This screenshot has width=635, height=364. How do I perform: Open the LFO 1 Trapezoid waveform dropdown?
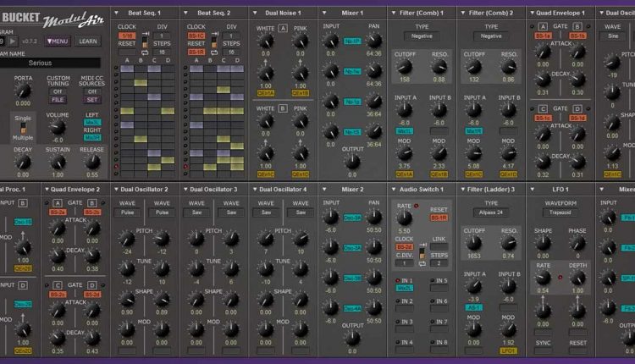coord(560,212)
